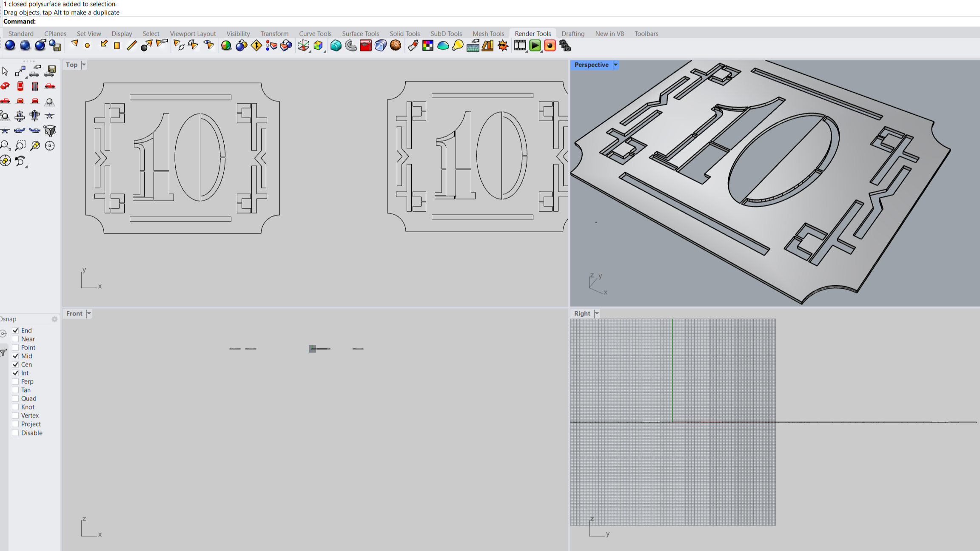
Task: Click the Osnap panel title
Action: (x=9, y=319)
